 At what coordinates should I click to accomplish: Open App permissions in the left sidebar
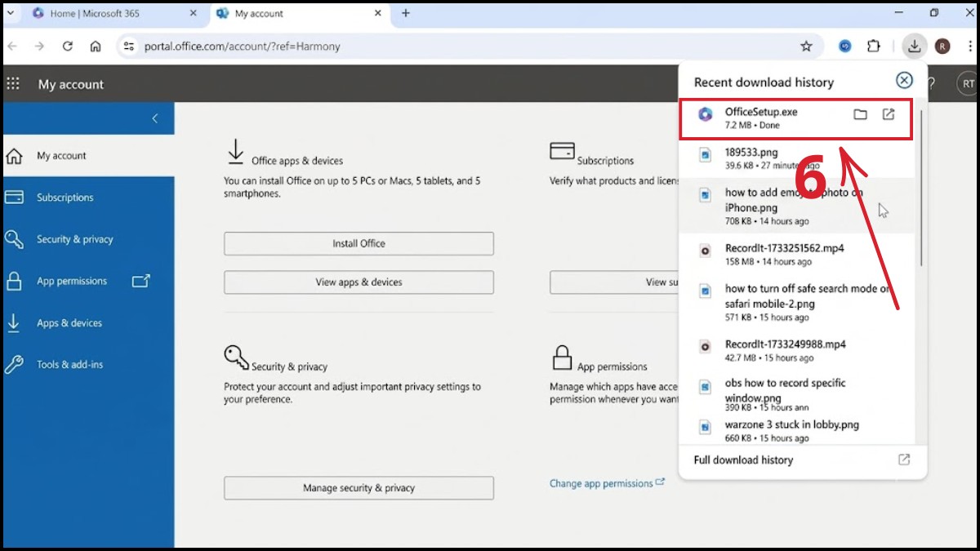point(87,281)
